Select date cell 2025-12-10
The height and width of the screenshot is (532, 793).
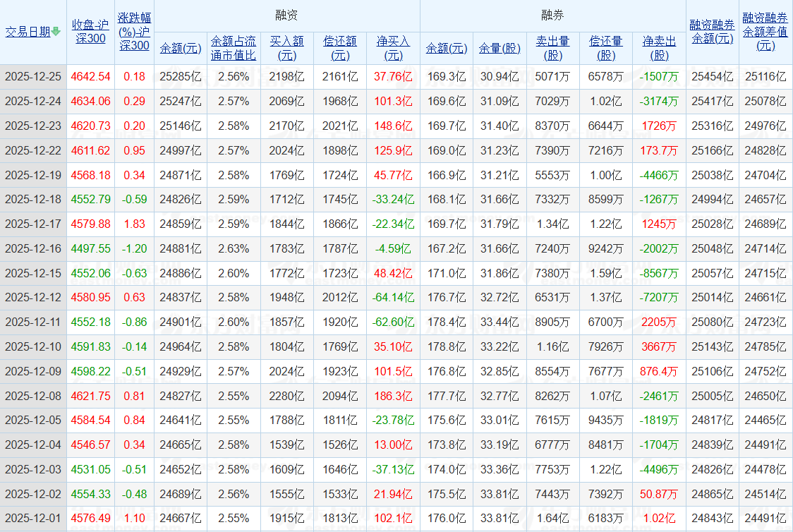(x=33, y=347)
